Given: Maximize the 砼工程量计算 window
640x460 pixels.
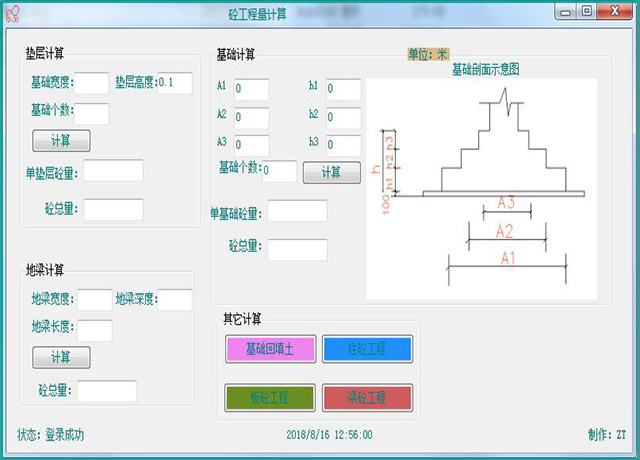Looking at the screenshot, I should pyautogui.click(x=587, y=11).
